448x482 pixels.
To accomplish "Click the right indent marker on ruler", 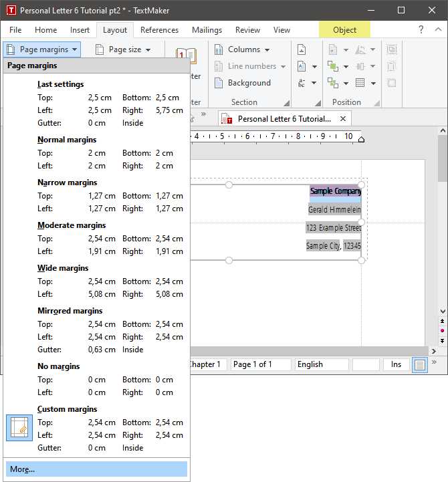I will pos(361,139).
